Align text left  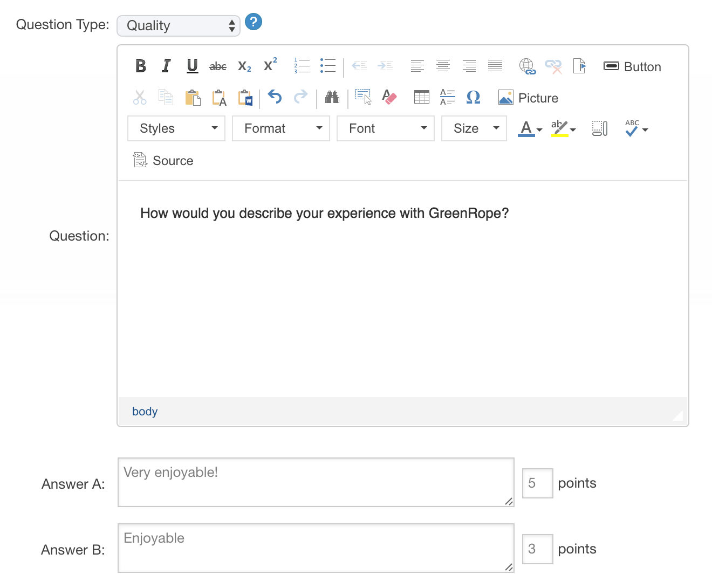[x=417, y=66]
